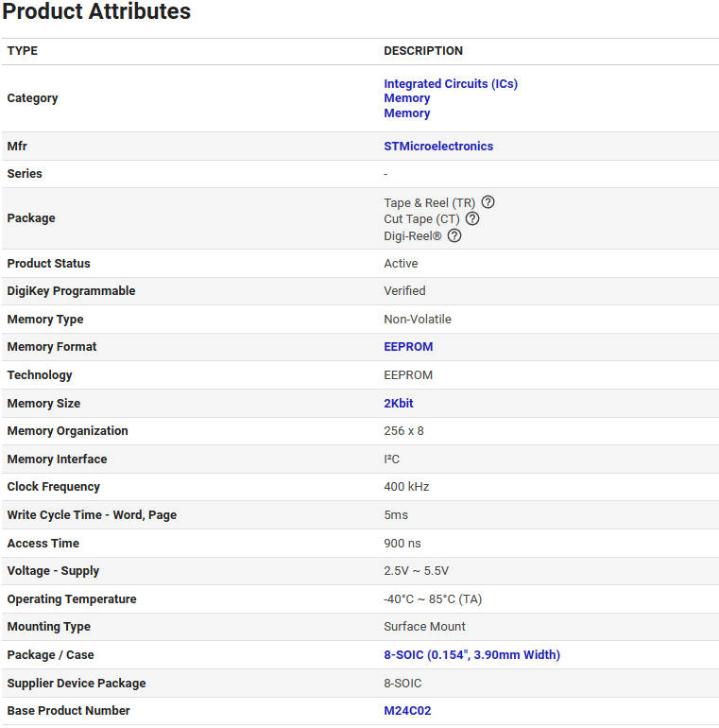719x728 pixels.
Task: Click the Cut Tape help icon
Action: (472, 218)
